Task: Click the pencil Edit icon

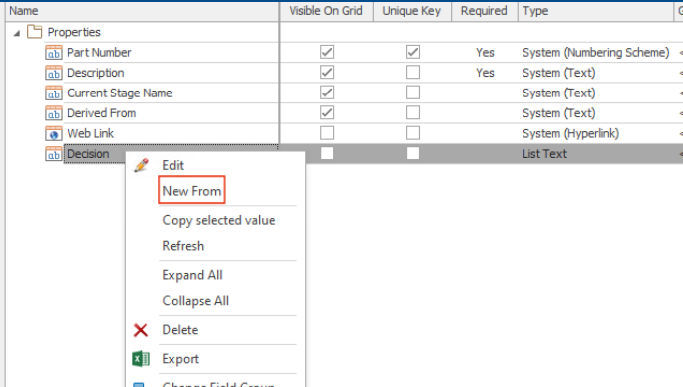Action: (141, 166)
